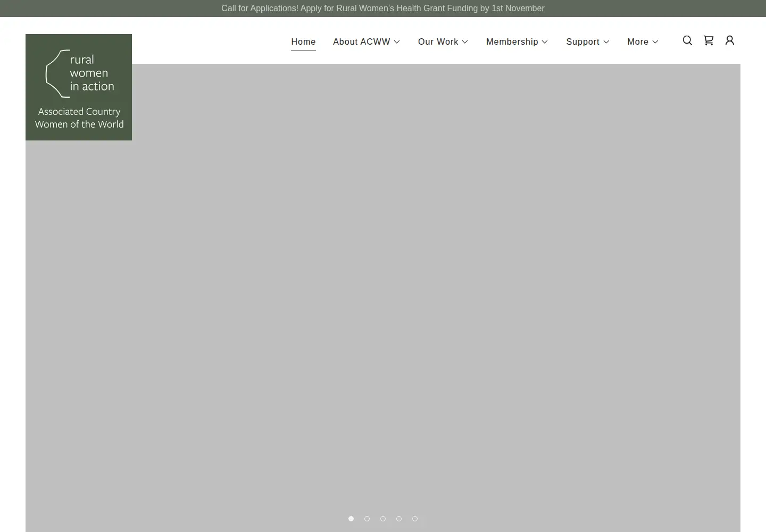Viewport: 766px width, 532px height.
Task: Go to the Home menu item
Action: (x=303, y=41)
